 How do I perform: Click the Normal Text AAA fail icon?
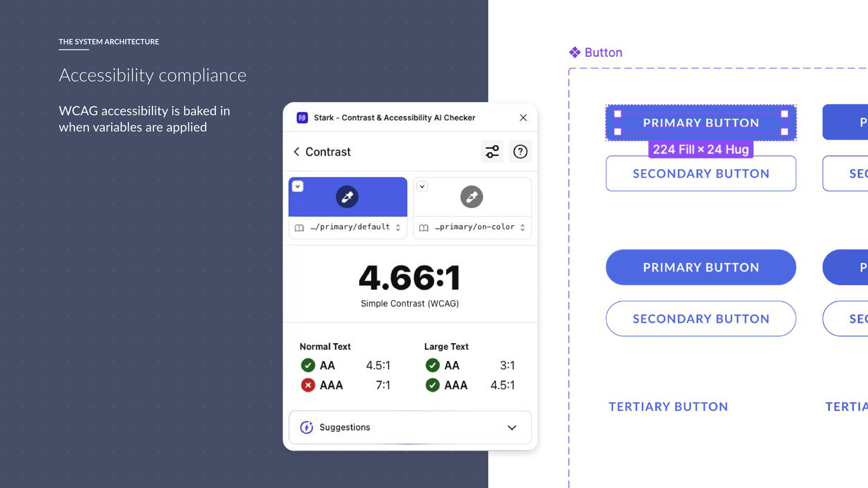click(x=308, y=385)
